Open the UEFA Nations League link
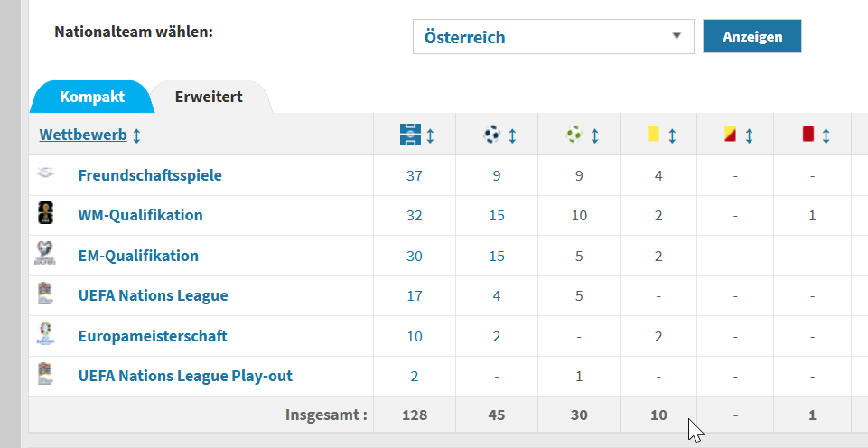This screenshot has height=448, width=868. (153, 295)
